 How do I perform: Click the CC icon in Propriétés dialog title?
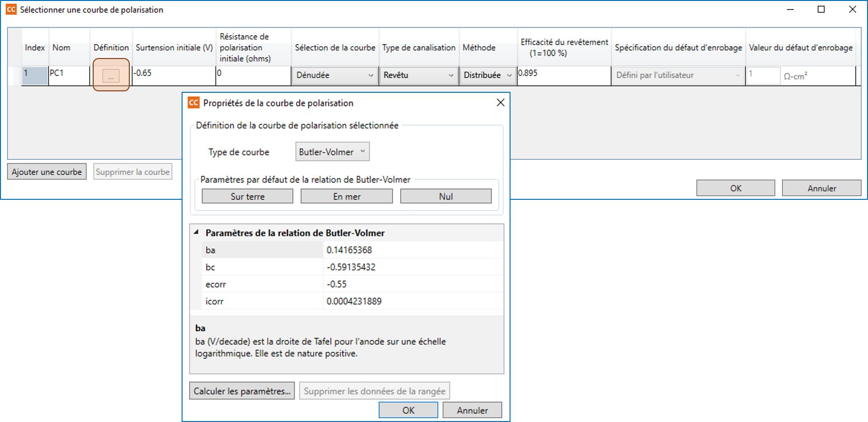[193, 103]
